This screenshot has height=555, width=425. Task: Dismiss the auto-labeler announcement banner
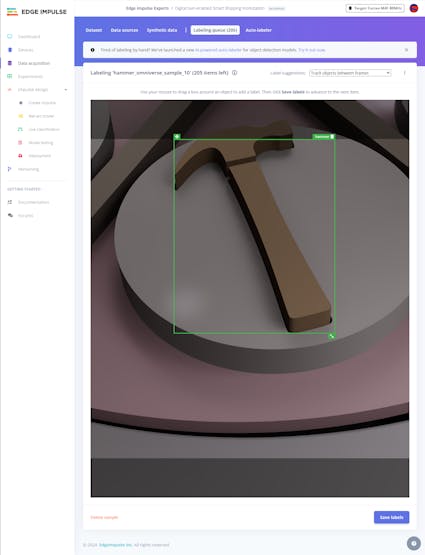click(x=406, y=50)
